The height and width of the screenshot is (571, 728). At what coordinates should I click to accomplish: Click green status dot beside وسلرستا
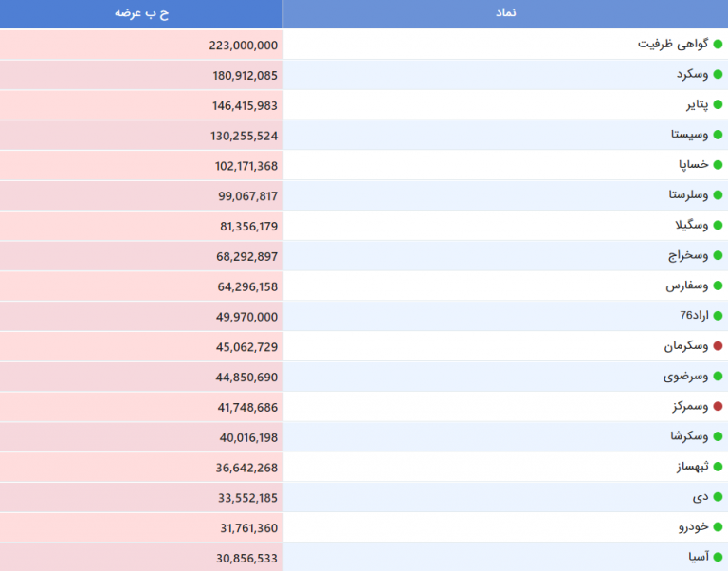(718, 195)
